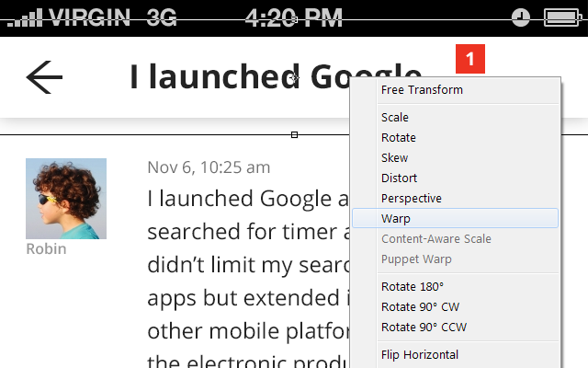Click the back arrow icon
Viewport: 588px width, 368px height.
(x=44, y=77)
